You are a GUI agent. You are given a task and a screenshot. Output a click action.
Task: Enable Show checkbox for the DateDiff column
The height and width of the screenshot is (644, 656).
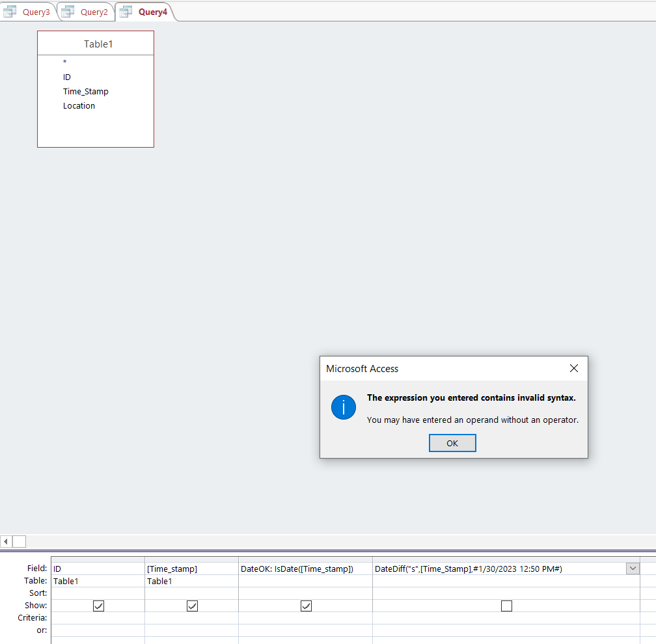[506, 606]
